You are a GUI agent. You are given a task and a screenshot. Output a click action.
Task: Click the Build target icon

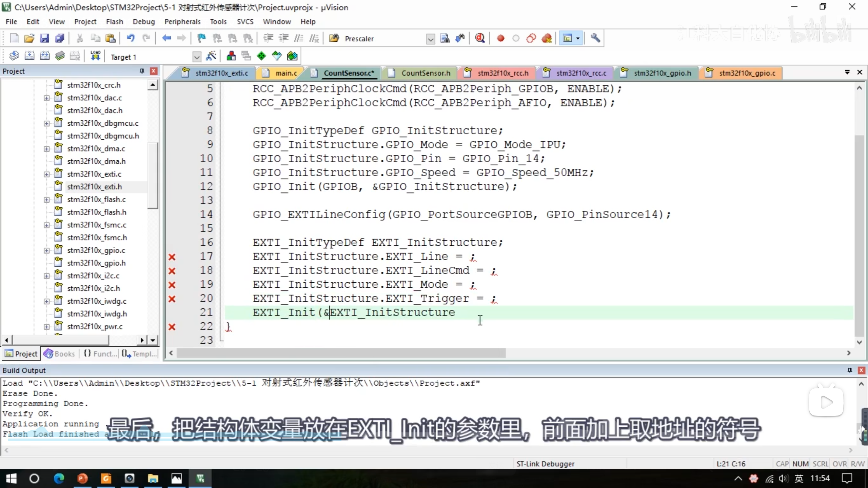[x=29, y=56]
